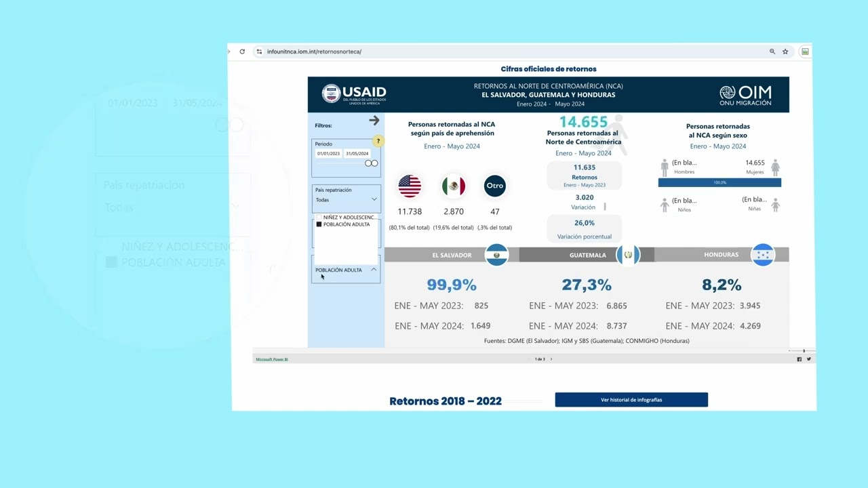Select the Mexico flag icon
The width and height of the screenshot is (868, 488).
tap(453, 186)
